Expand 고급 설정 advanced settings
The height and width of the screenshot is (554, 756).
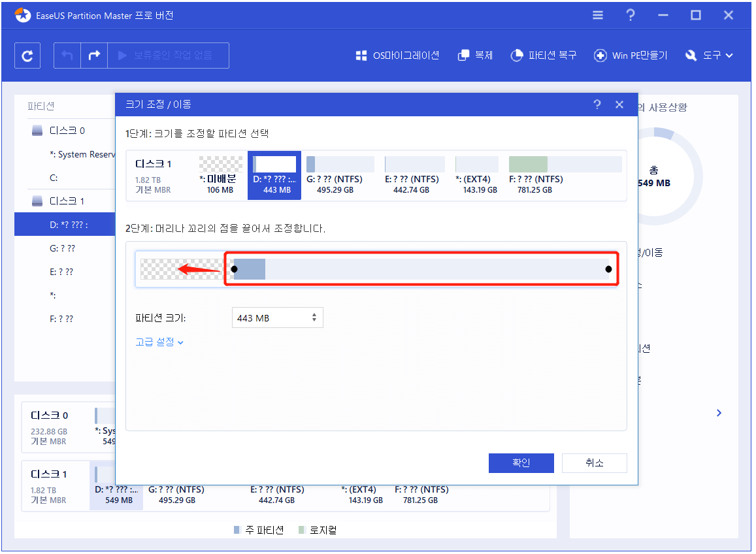click(159, 342)
